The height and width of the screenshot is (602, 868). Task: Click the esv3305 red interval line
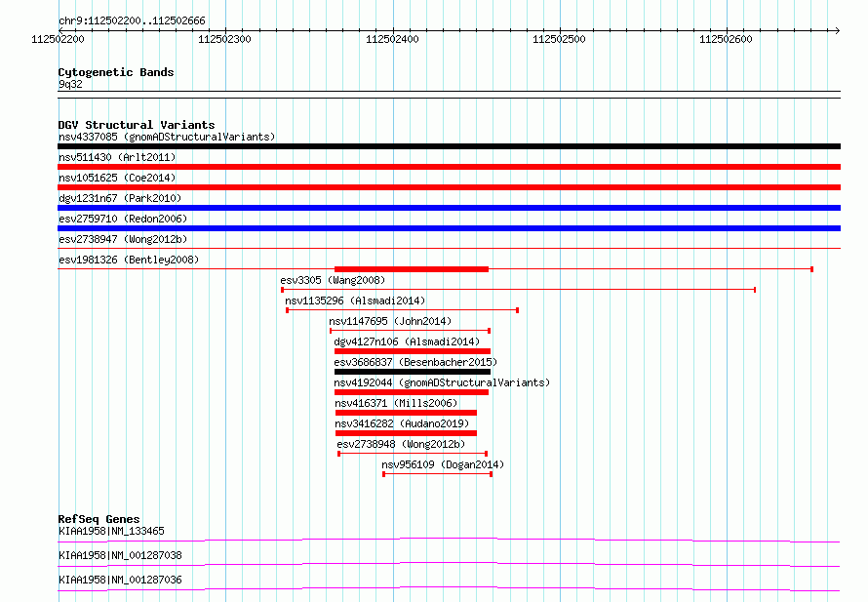[519, 290]
